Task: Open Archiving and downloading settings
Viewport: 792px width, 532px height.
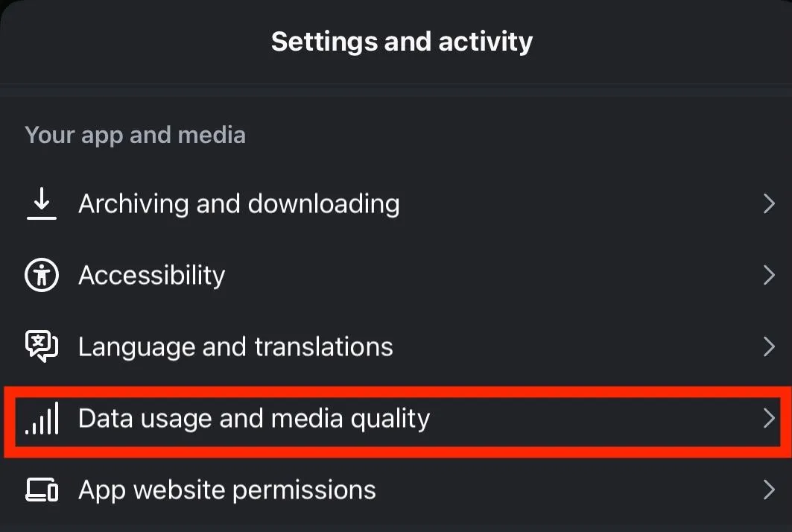Action: click(238, 203)
